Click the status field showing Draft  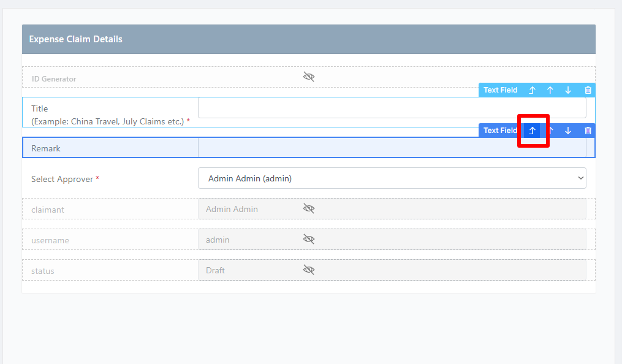(392, 270)
